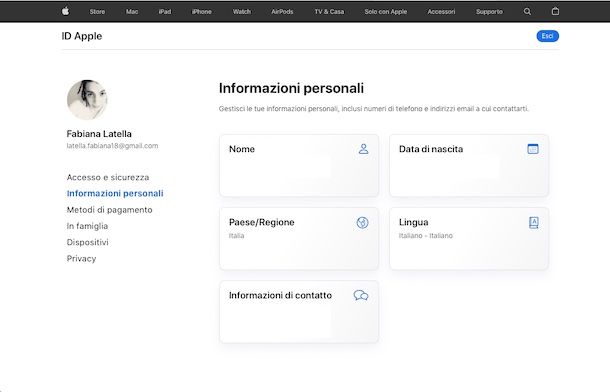610x392 pixels.
Task: Open the iPhone menu item
Action: pyautogui.click(x=202, y=12)
